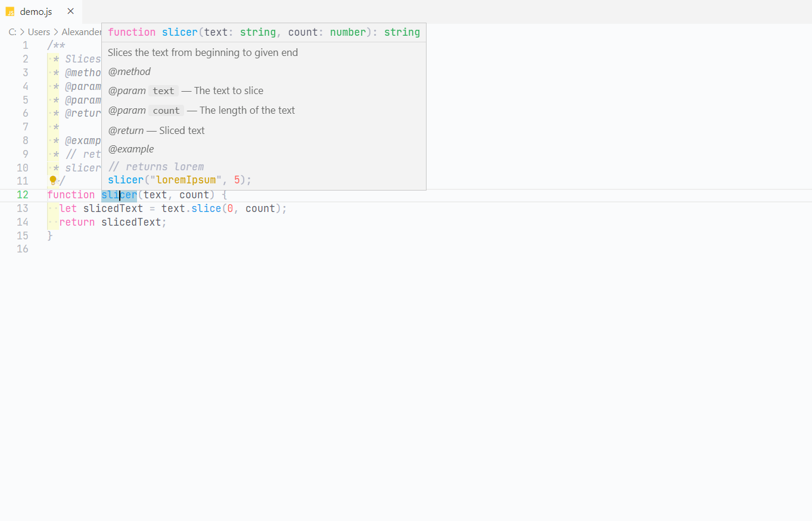The image size is (812, 521).
Task: Click the slicer call in the @example code
Action: [x=125, y=179]
